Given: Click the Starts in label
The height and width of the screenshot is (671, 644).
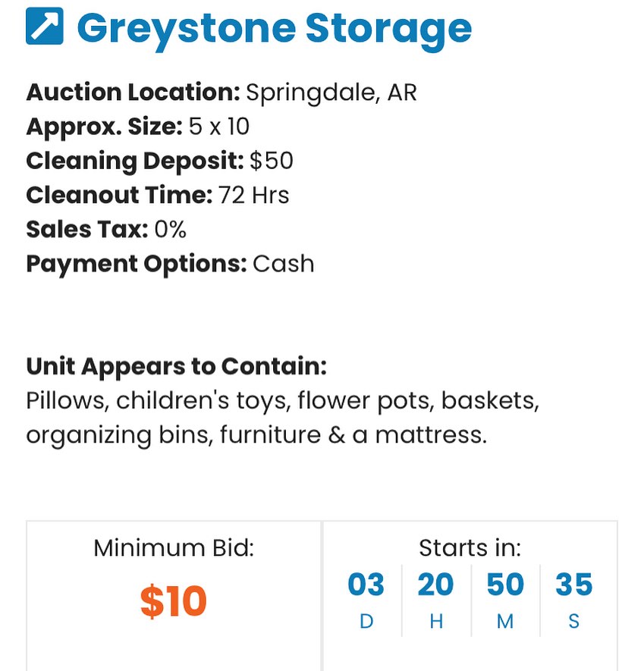Looking at the screenshot, I should click(x=470, y=547).
